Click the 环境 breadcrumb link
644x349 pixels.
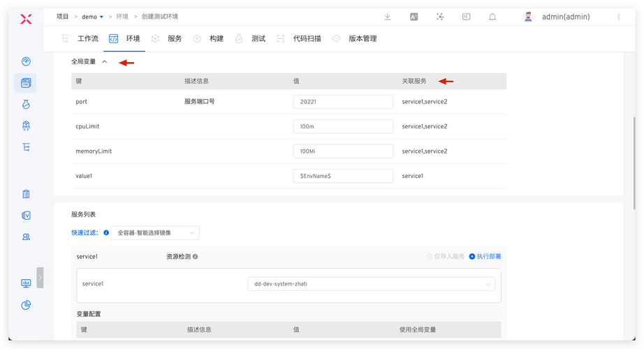coord(122,17)
